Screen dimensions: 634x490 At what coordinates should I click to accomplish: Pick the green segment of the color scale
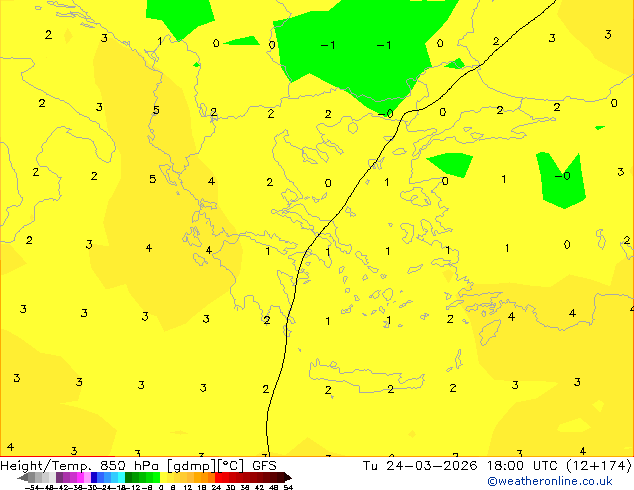click(140, 477)
